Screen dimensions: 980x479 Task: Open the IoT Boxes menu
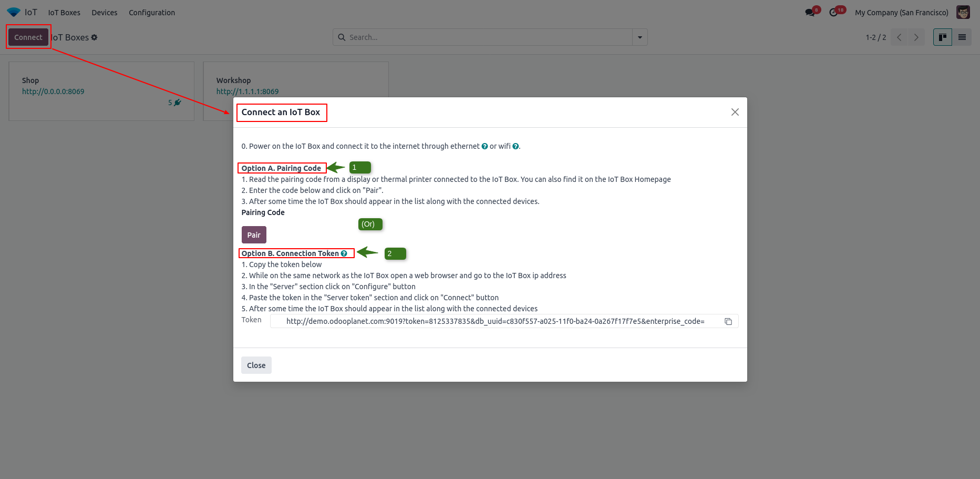tap(64, 13)
